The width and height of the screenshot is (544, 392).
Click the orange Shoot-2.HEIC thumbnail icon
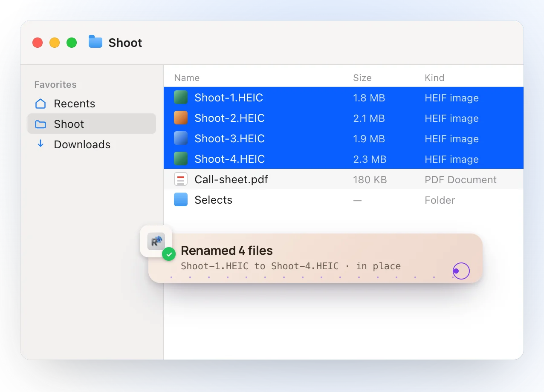click(x=181, y=118)
